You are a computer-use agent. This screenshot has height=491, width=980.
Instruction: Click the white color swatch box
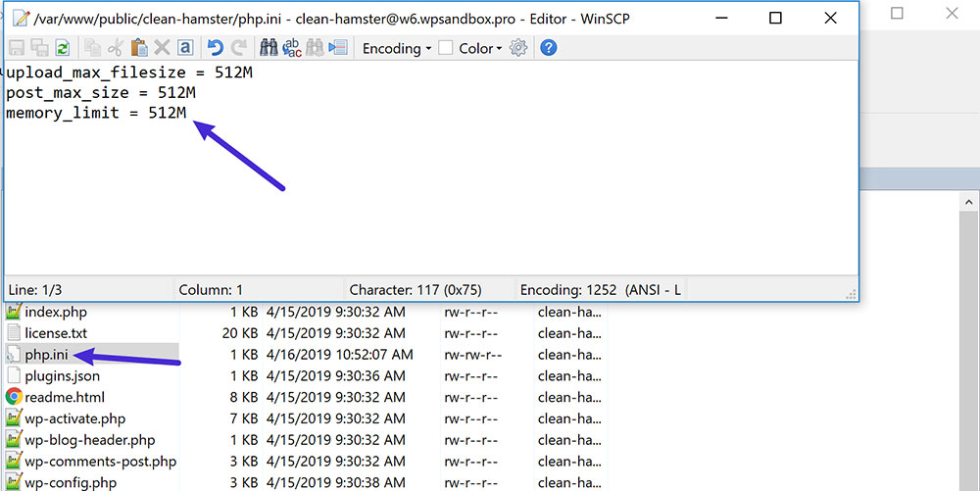[x=446, y=48]
